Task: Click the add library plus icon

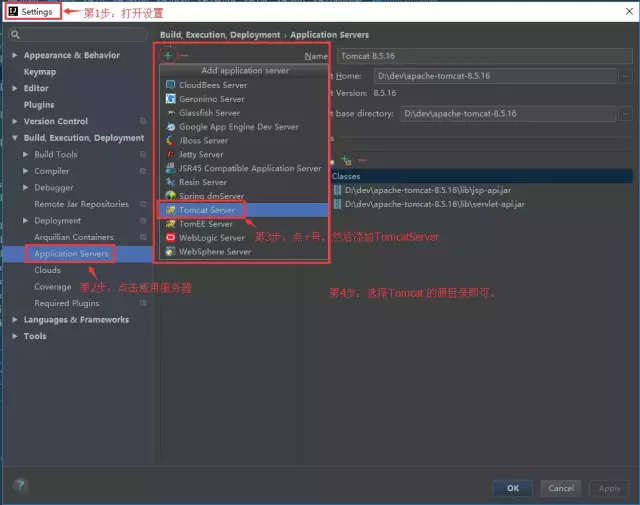Action: click(x=346, y=160)
